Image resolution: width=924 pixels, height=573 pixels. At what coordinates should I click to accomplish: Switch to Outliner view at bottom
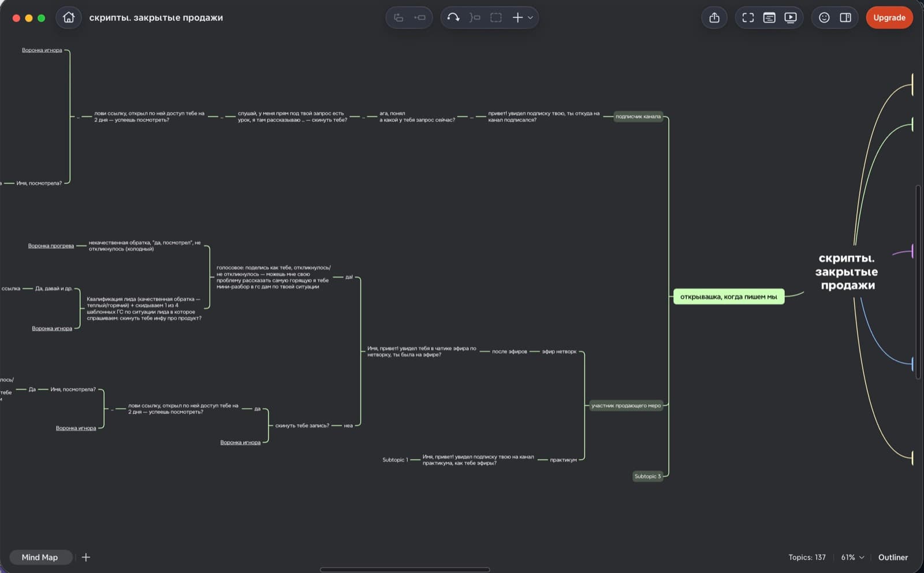point(893,557)
